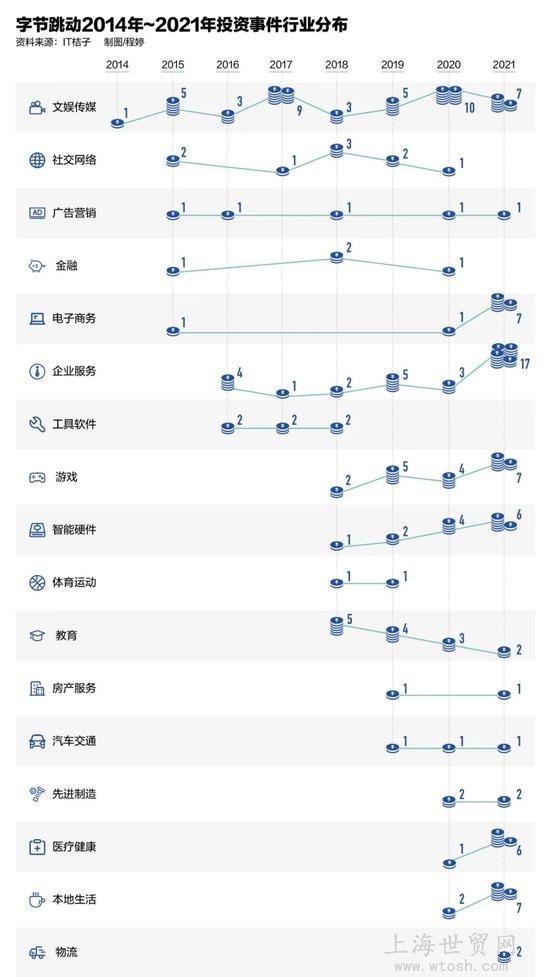Click the globe icon for 社交网络
This screenshot has width=550, height=977.
[37, 160]
